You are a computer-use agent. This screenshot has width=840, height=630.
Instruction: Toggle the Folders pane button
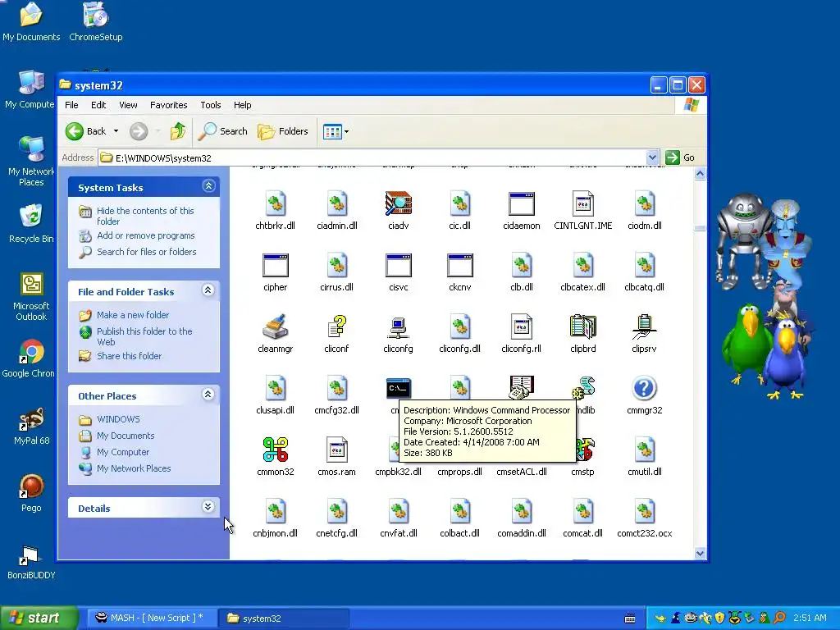(283, 131)
